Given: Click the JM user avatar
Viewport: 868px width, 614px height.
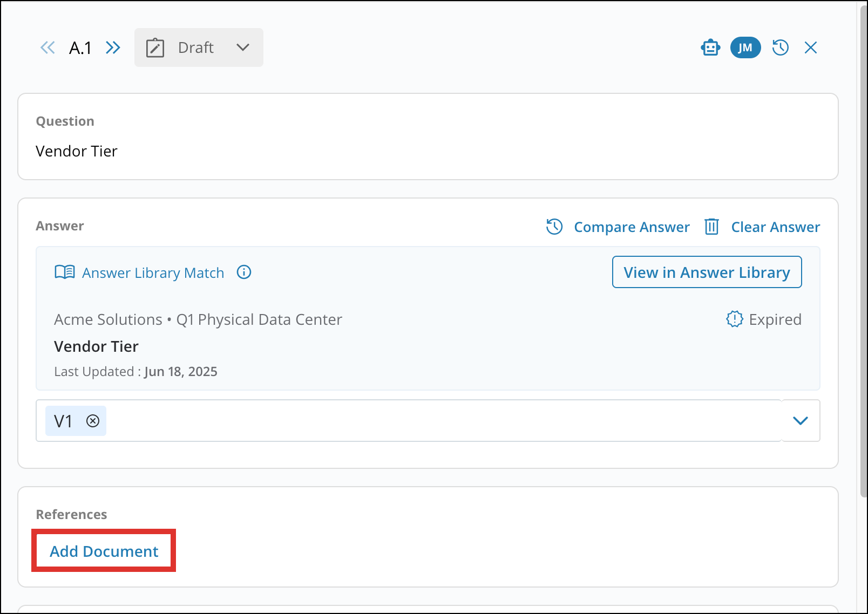Looking at the screenshot, I should (745, 47).
